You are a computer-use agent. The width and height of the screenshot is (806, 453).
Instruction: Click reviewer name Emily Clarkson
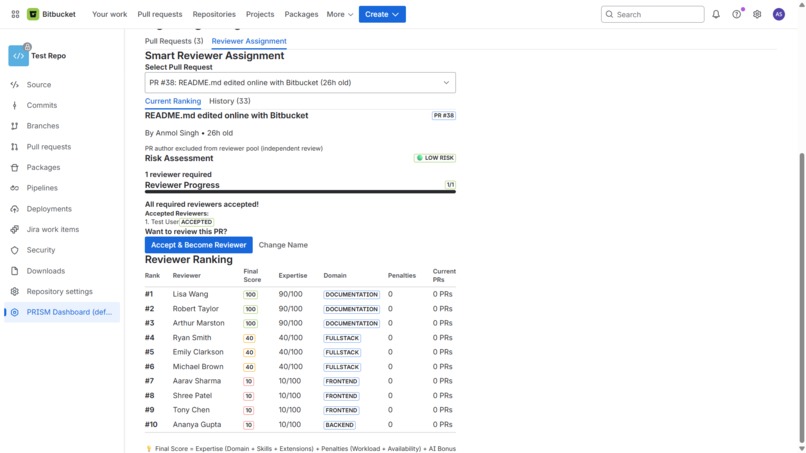pos(198,352)
